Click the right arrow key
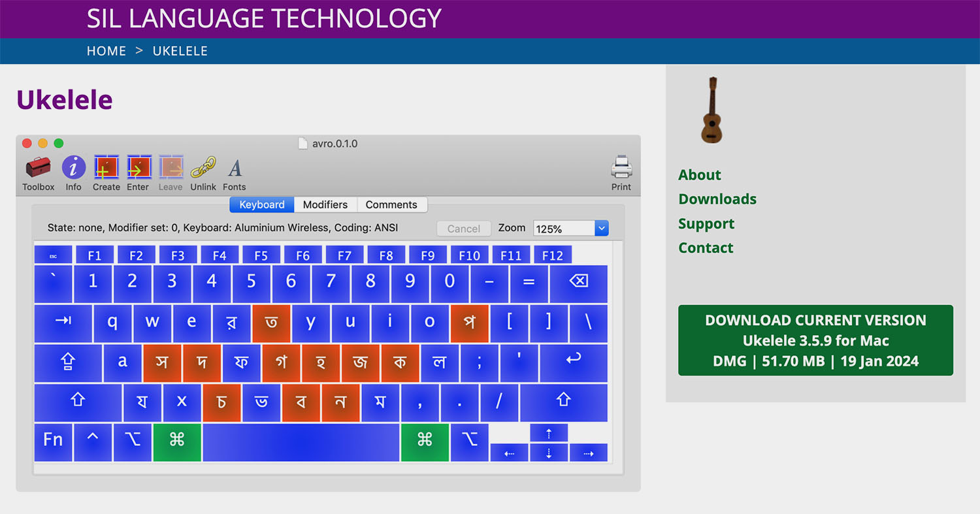The height and width of the screenshot is (514, 980). click(589, 453)
